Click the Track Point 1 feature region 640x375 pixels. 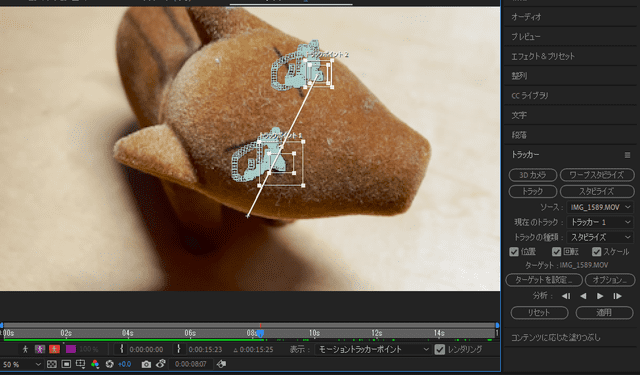click(281, 163)
